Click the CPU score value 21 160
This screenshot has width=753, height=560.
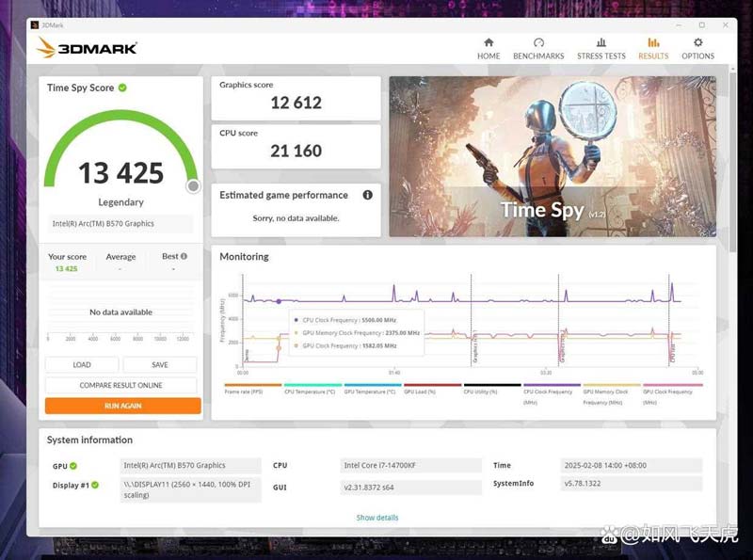click(296, 152)
